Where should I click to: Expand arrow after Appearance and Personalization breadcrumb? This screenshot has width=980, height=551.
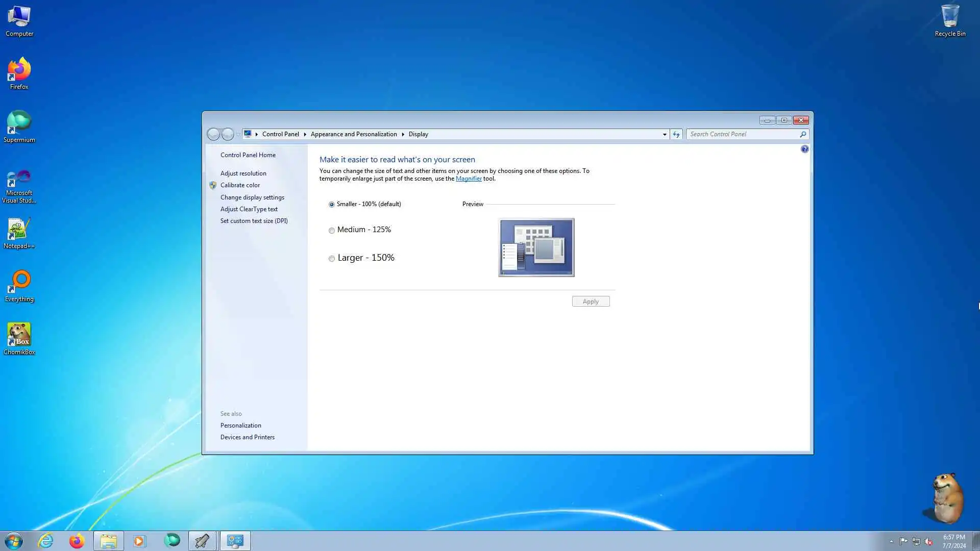point(403,134)
